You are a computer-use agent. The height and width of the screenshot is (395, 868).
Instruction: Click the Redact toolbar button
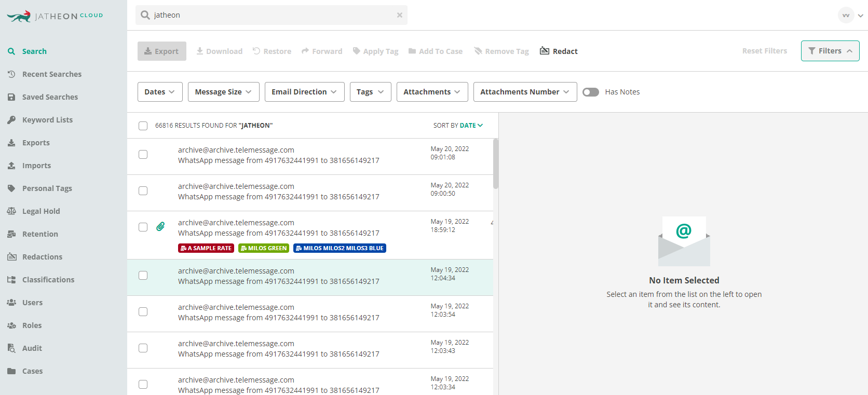pyautogui.click(x=559, y=51)
